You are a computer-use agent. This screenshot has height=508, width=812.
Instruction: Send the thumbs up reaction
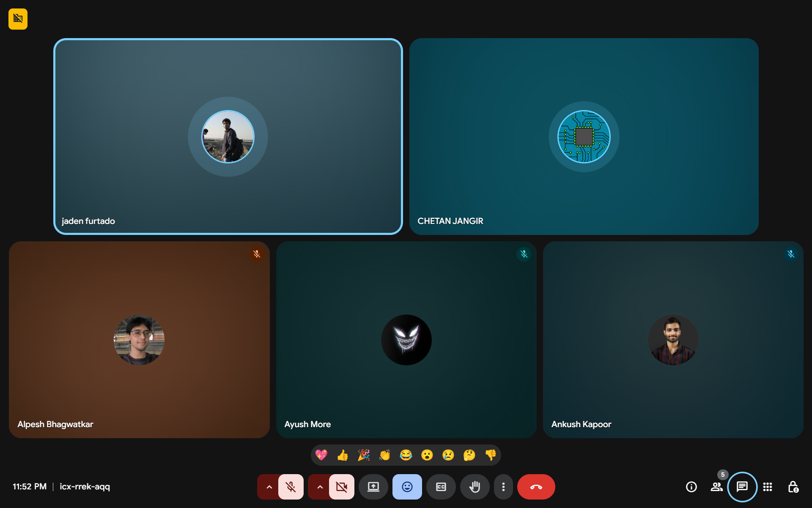(343, 455)
